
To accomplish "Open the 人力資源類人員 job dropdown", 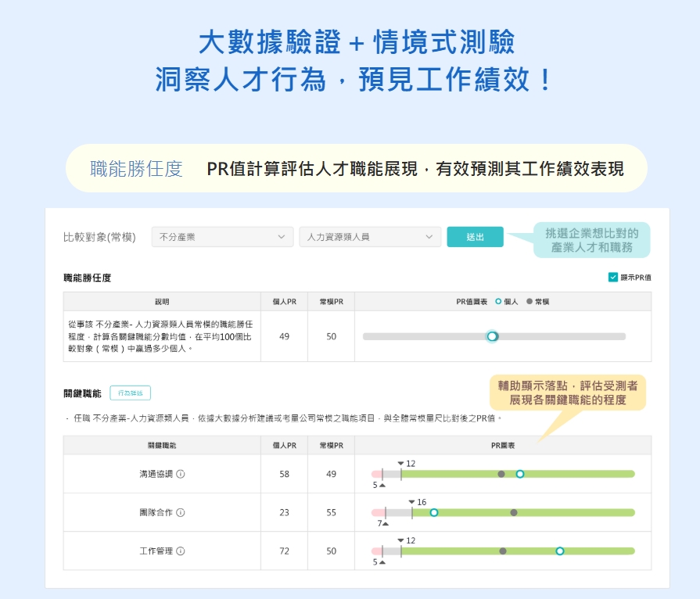I will click(369, 237).
